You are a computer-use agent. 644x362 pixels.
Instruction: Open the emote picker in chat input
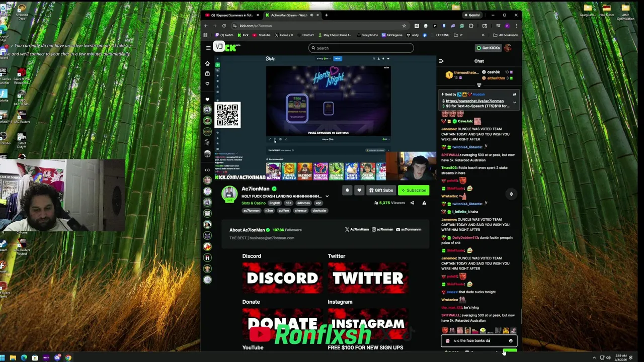click(511, 341)
